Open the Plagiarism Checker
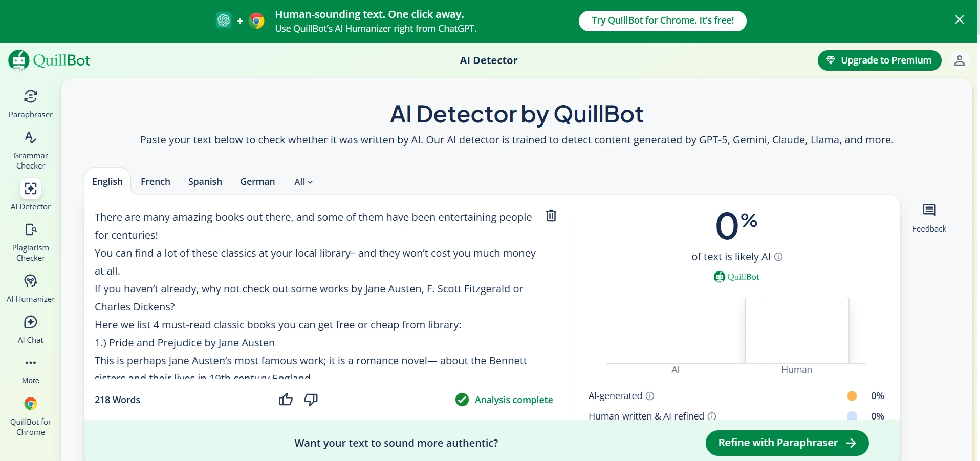This screenshot has width=980, height=461. tap(30, 241)
